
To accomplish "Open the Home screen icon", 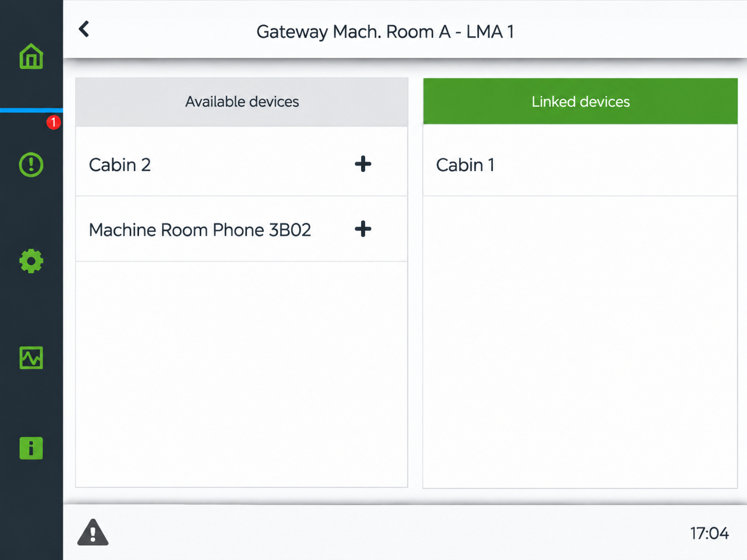I will [31, 56].
